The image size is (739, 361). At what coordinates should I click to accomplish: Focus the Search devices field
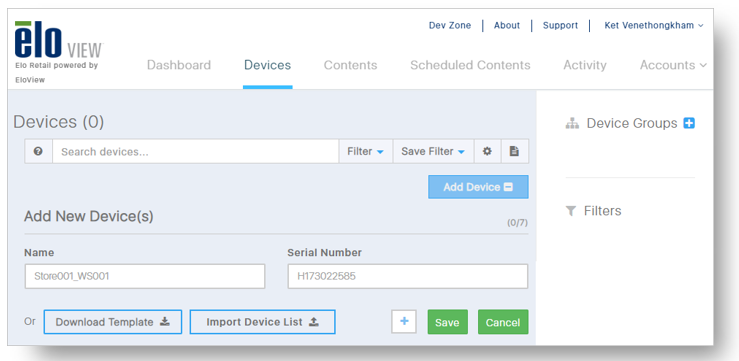click(196, 151)
